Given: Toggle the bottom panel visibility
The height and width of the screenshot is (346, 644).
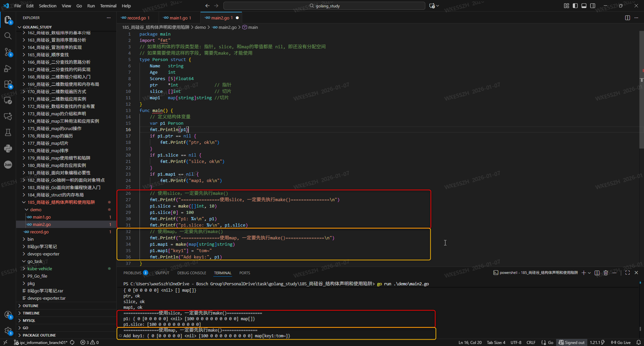Looking at the screenshot, I should tap(584, 6).
